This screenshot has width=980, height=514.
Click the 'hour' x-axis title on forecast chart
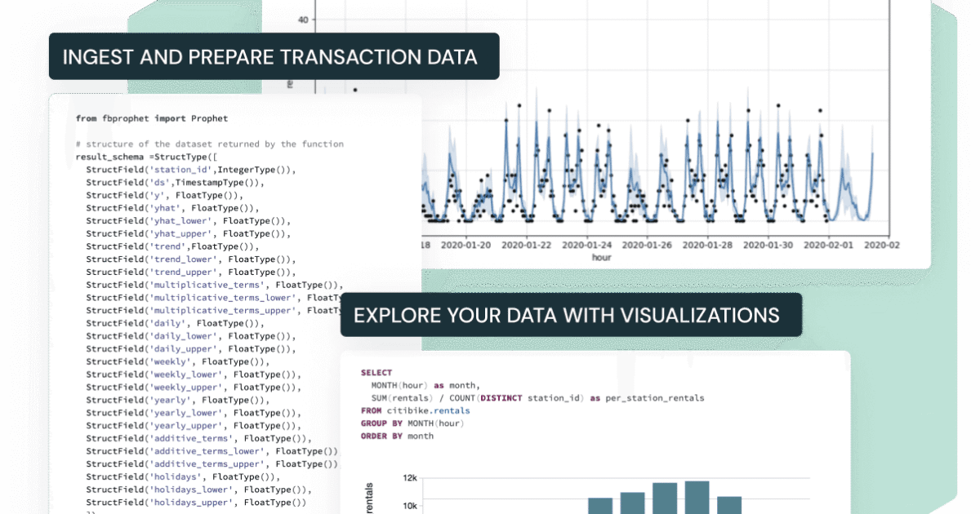point(602,257)
